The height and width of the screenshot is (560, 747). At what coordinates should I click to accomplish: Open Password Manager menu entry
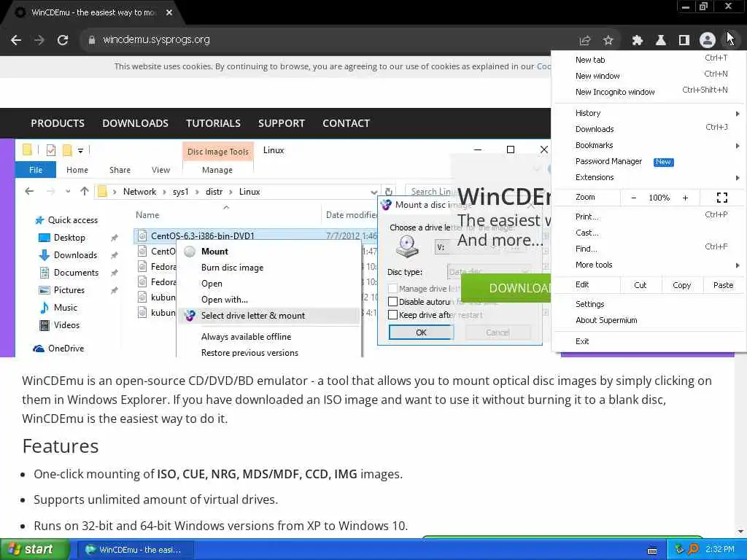coord(649,161)
